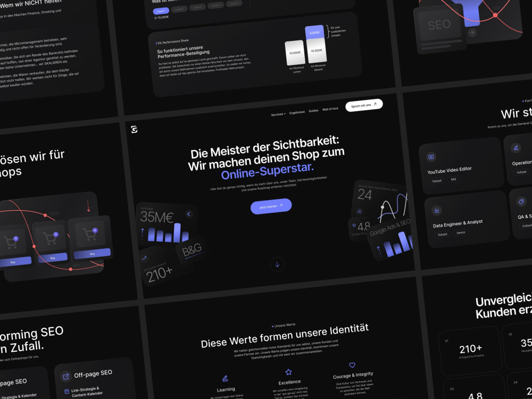The width and height of the screenshot is (532, 399).
Task: Select the Level 1 pill tab
Action: click(x=161, y=11)
